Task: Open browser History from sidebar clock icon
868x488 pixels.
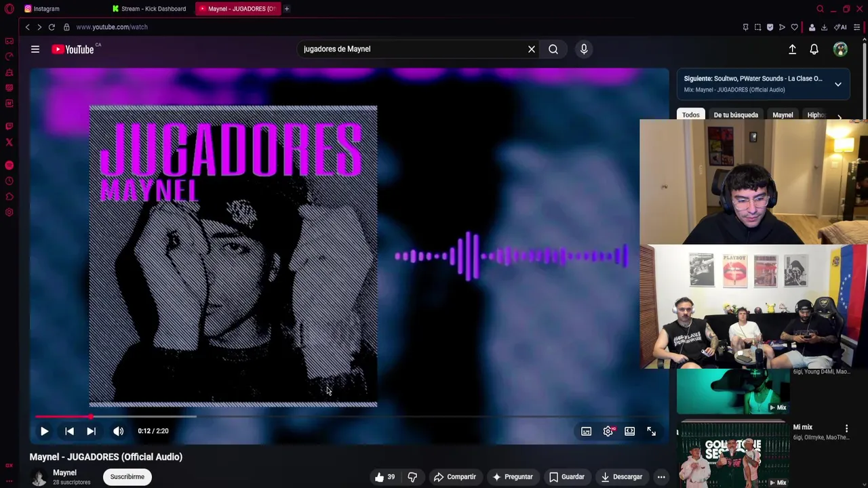Action: click(x=9, y=181)
